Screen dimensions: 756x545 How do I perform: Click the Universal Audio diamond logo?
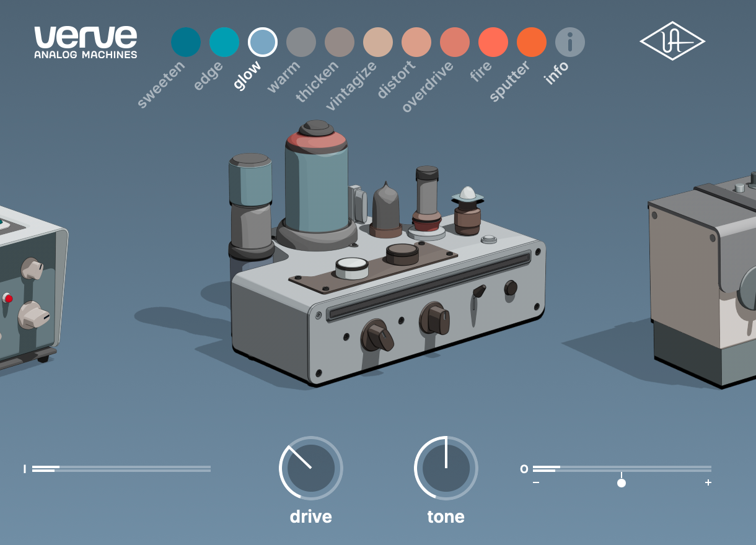click(x=672, y=41)
